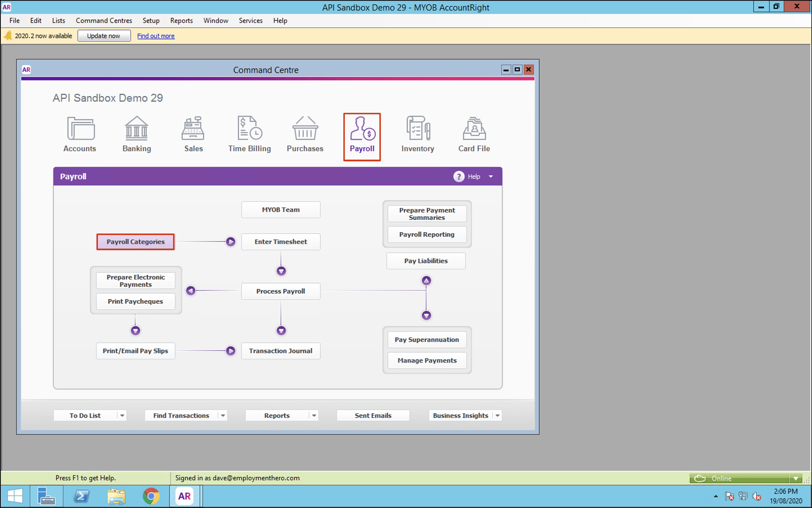
Task: Click the Update now button
Action: click(x=104, y=36)
